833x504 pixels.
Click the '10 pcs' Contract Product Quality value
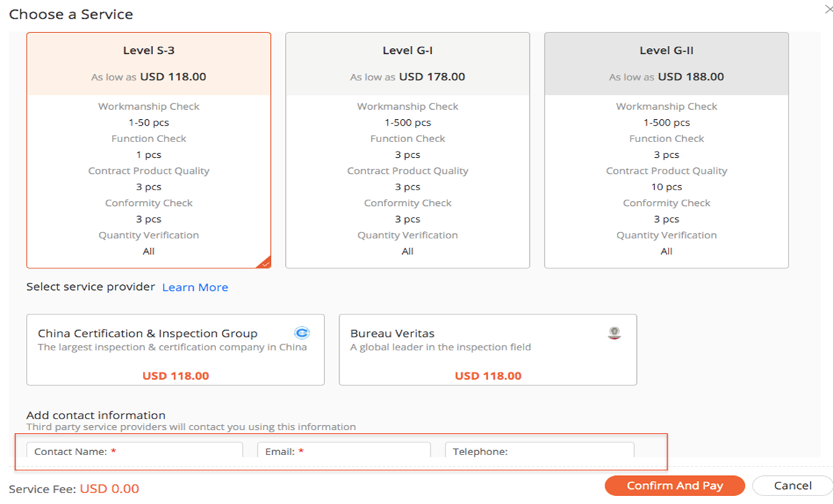(666, 187)
